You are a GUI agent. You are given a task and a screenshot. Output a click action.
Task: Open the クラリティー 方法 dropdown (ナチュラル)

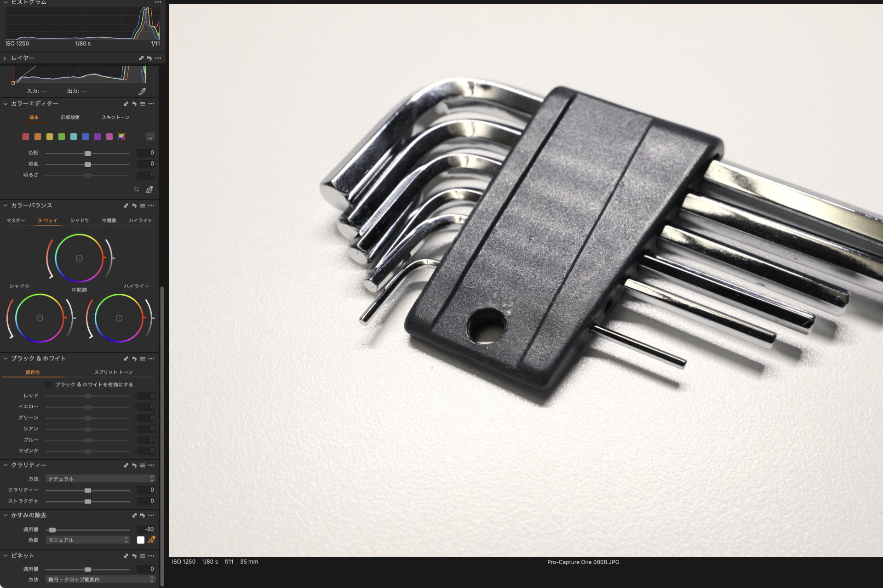coord(100,479)
